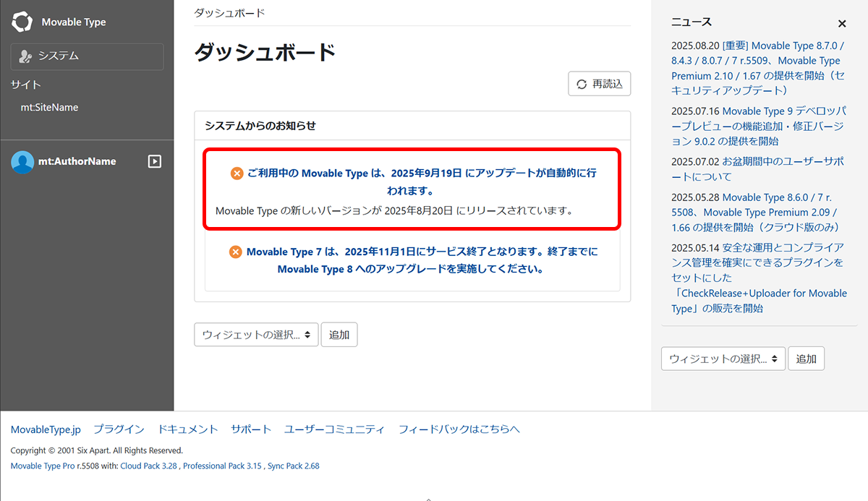
Task: Open the Movable Type 8.6.0 release news link
Action: [x=755, y=212]
